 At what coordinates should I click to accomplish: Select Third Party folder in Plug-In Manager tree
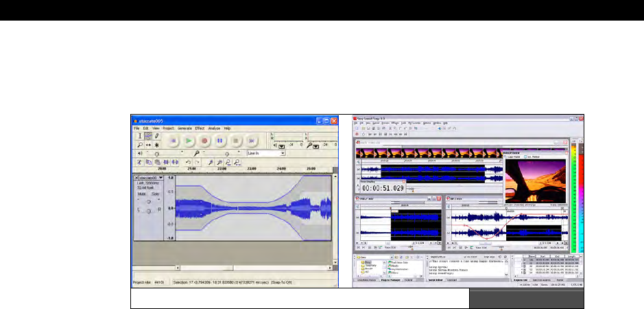tap(368, 265)
